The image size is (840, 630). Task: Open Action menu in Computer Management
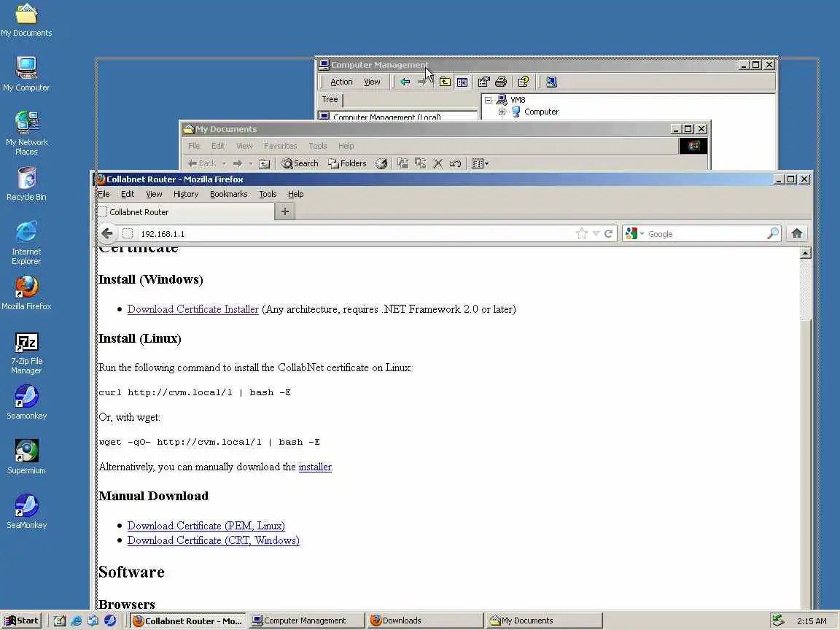click(x=341, y=82)
